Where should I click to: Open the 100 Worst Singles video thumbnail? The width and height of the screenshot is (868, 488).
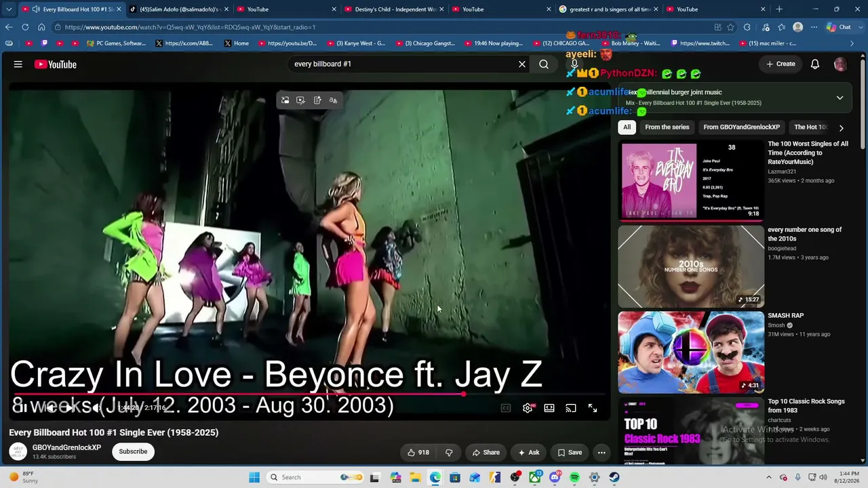pos(691,181)
